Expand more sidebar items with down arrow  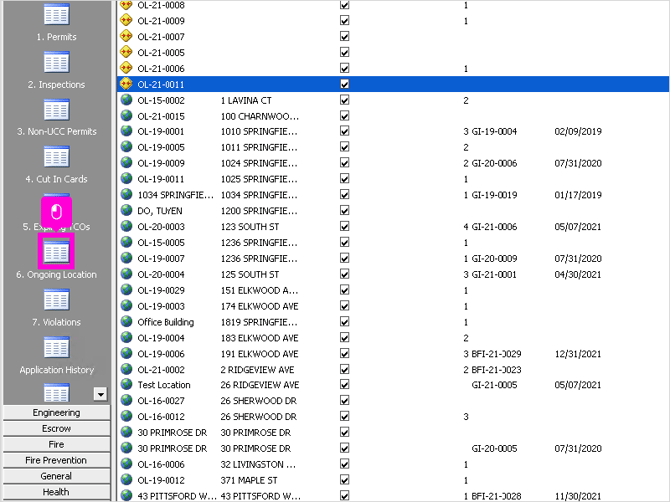click(100, 394)
